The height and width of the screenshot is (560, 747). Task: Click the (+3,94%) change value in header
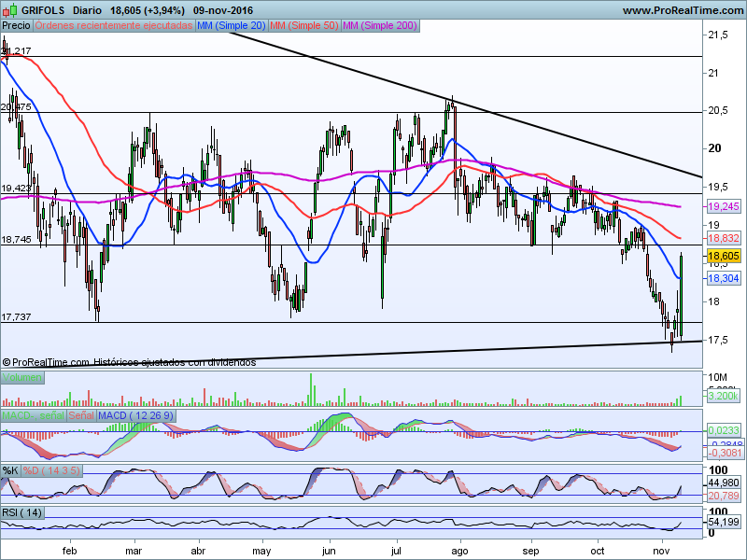[162, 10]
